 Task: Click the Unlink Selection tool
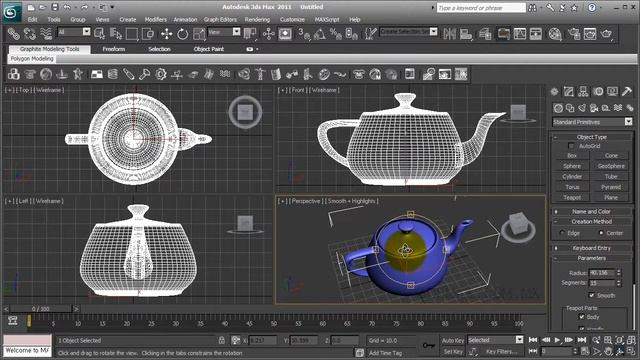tap(30, 33)
